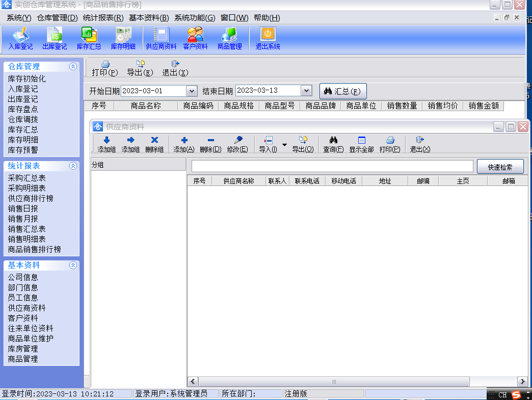The image size is (532, 400).
Task: Open 往来单位资料 in sidebar
Action: point(31,329)
